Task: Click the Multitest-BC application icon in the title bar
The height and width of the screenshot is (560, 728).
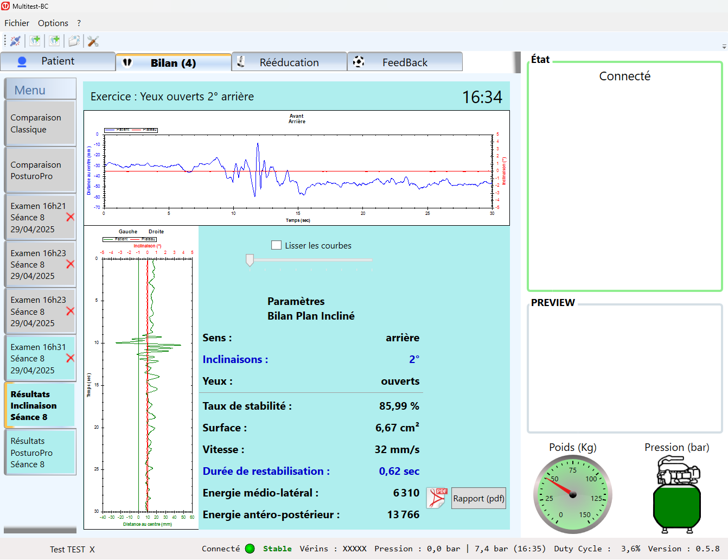Action: point(5,6)
